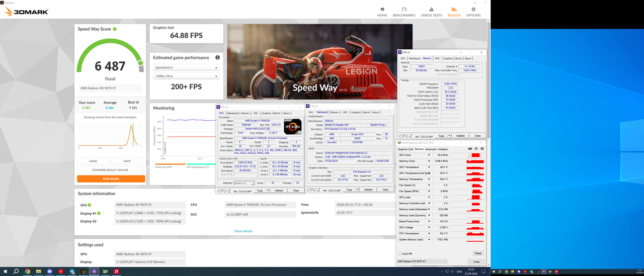644x276 pixels.
Task: Click the GPU-Z refresh icon
Action: click(476, 149)
